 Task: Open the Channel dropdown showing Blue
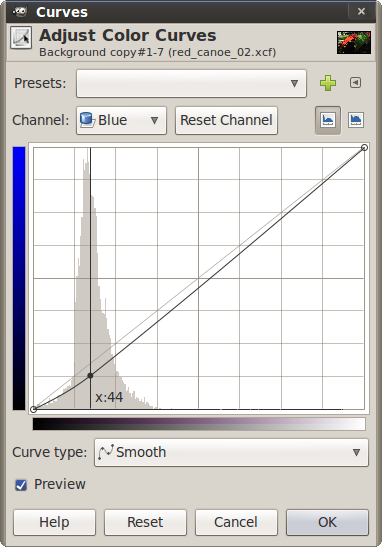point(121,120)
